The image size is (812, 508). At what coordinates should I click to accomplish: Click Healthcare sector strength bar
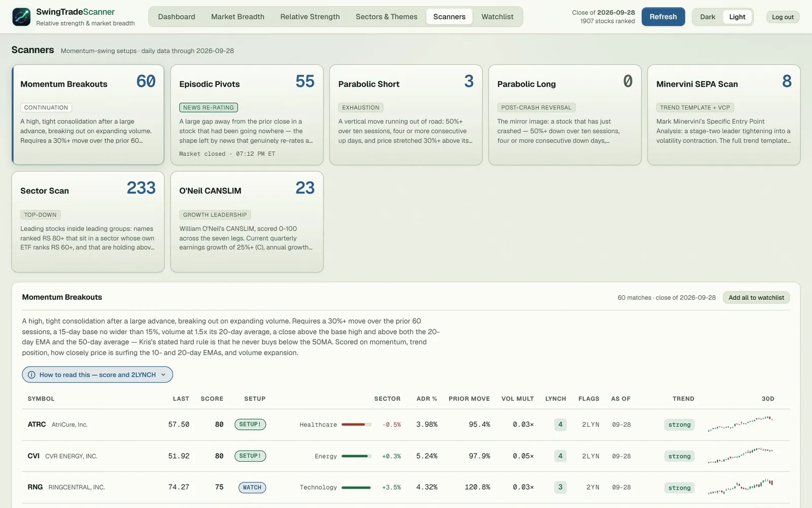click(x=356, y=425)
